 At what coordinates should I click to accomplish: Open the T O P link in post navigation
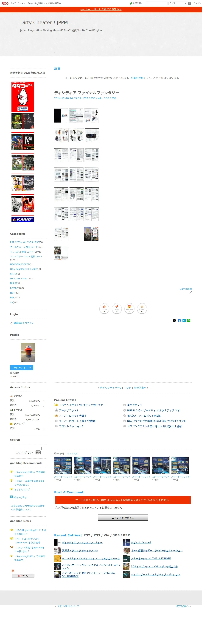point(127,388)
